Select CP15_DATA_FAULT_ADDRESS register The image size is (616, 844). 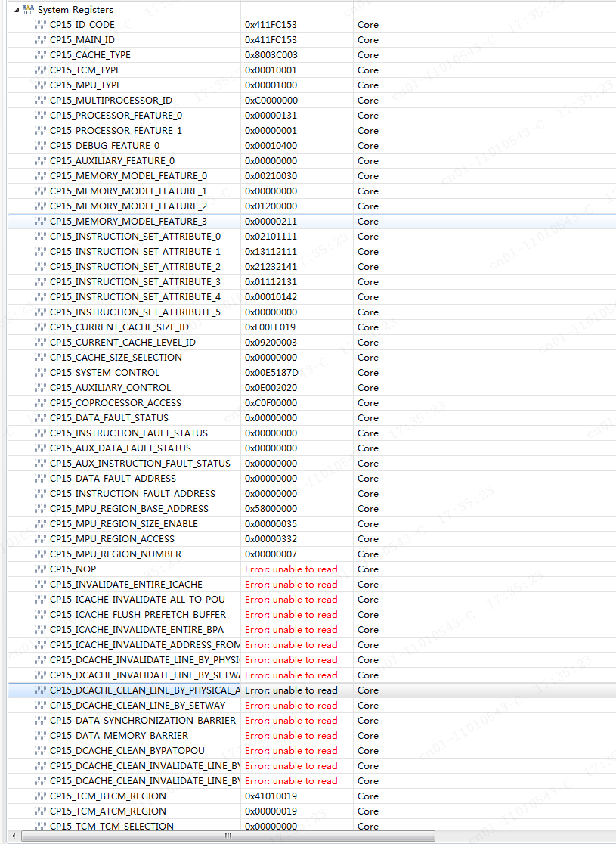point(113,479)
